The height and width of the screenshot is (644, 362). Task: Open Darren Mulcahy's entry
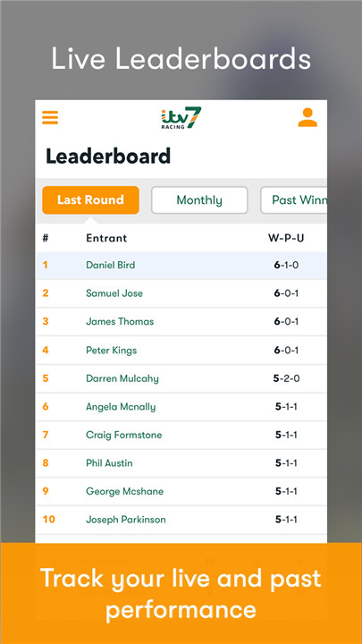(x=122, y=378)
